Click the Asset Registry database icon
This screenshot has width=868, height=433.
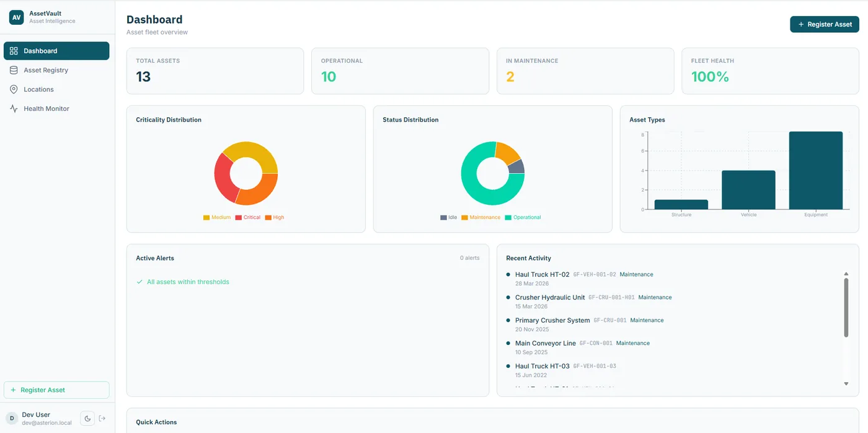[x=14, y=70]
